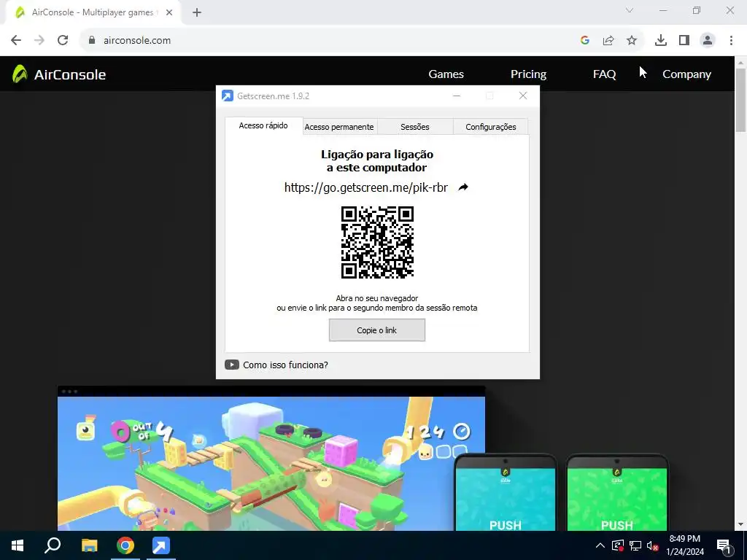Open a new Chrome tab
Screen dimensions: 747x560
197,12
